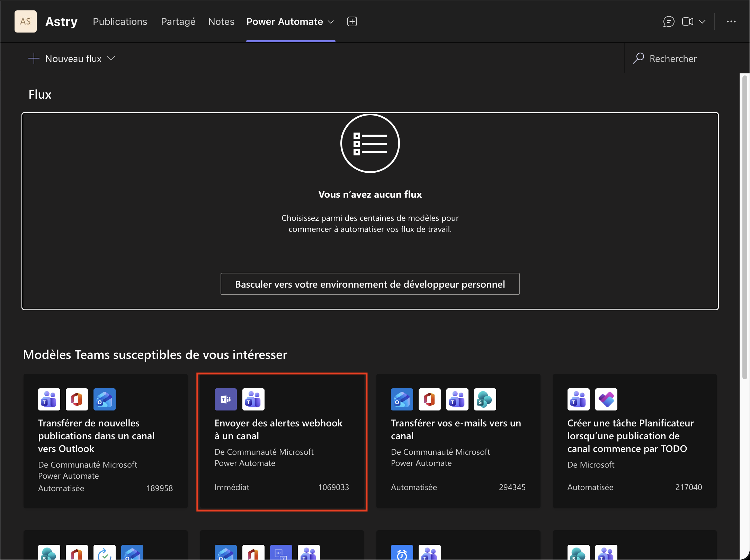Open the highlighted webhook alerts template card

(282, 441)
